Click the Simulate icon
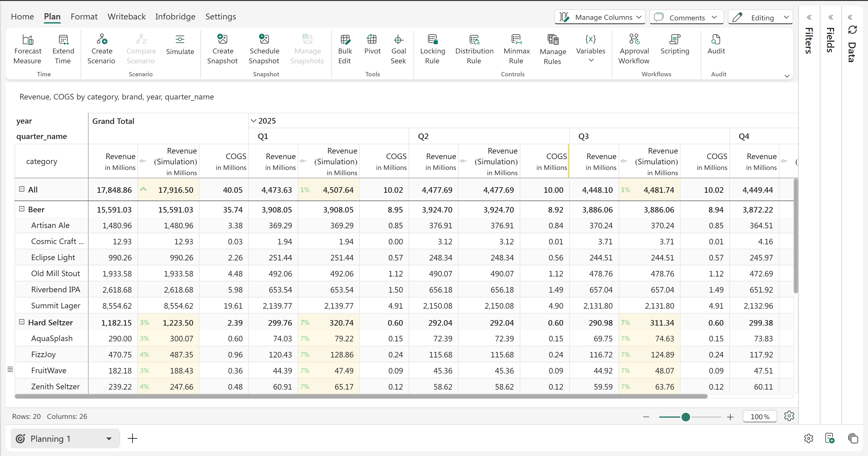This screenshot has height=456, width=868. click(x=180, y=40)
